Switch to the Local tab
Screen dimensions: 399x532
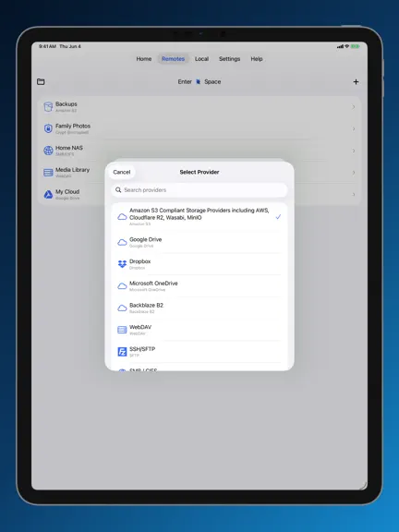[x=201, y=59]
